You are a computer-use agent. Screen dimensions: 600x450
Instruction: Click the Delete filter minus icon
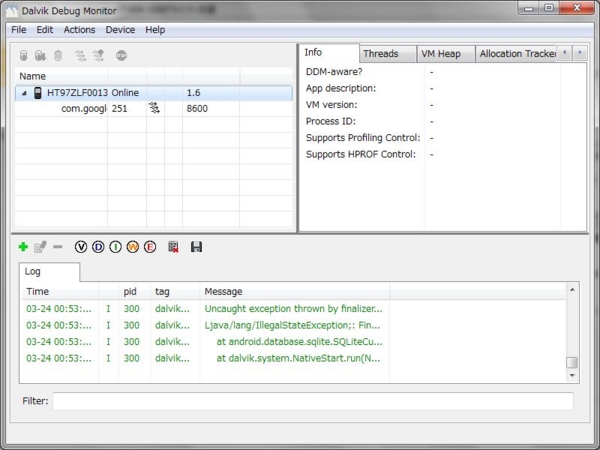tap(58, 247)
